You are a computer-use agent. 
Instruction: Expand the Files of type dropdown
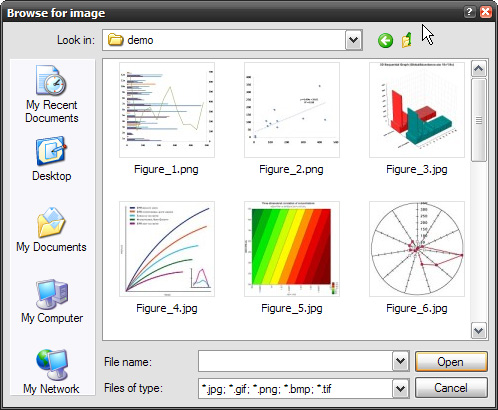click(401, 388)
